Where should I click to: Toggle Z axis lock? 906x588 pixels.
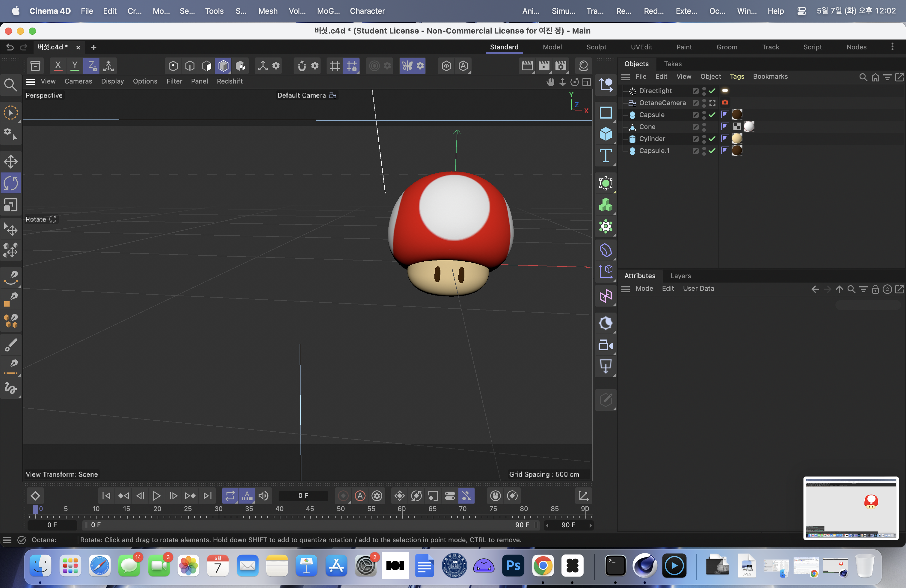point(92,66)
